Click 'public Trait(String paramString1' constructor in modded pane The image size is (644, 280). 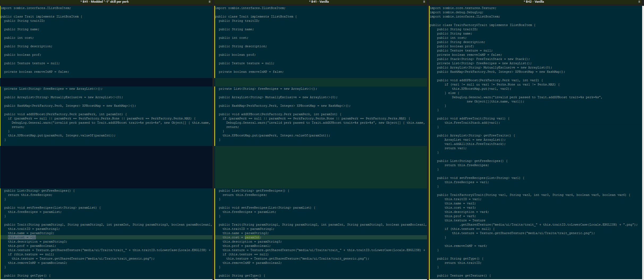[x=108, y=225]
